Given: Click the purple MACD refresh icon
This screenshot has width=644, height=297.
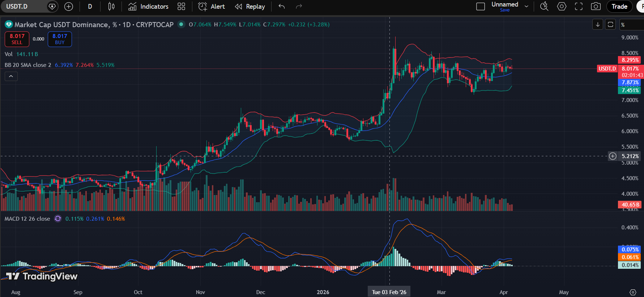Looking at the screenshot, I should 58,219.
